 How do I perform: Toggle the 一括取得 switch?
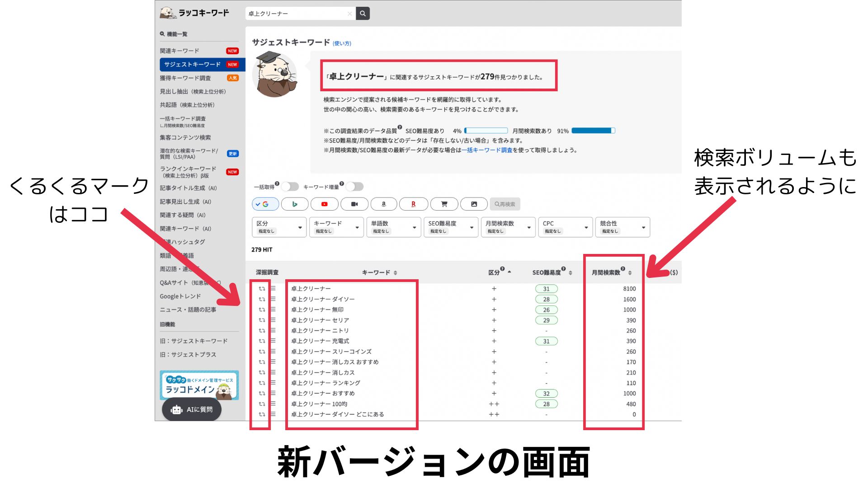pos(290,187)
